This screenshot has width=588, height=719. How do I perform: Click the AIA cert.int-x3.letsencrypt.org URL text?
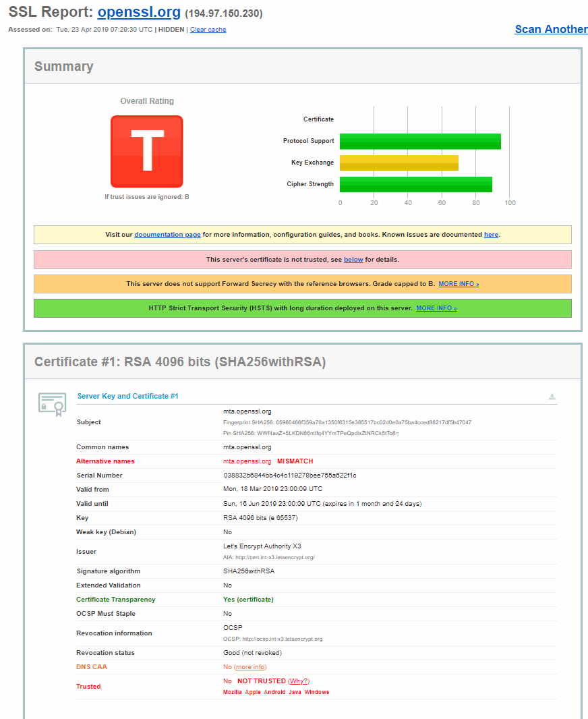tap(275, 558)
